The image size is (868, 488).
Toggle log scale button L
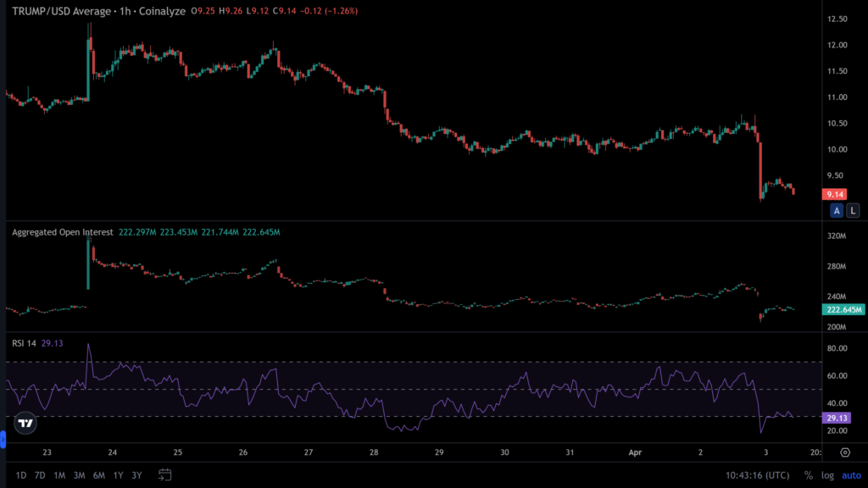(x=853, y=211)
